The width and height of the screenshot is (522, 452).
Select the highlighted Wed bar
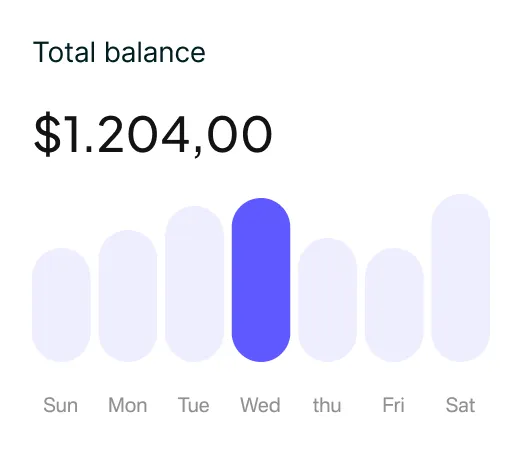[261, 280]
